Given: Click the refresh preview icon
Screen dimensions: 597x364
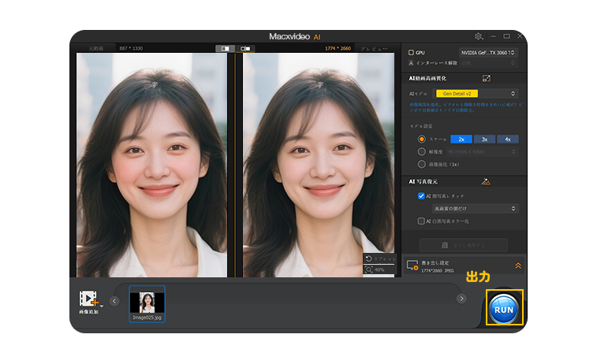Looking at the screenshot, I should [x=369, y=258].
